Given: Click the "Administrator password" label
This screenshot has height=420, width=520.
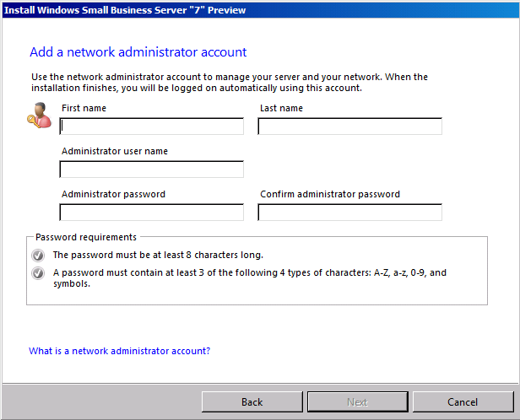Looking at the screenshot, I should (x=113, y=194).
